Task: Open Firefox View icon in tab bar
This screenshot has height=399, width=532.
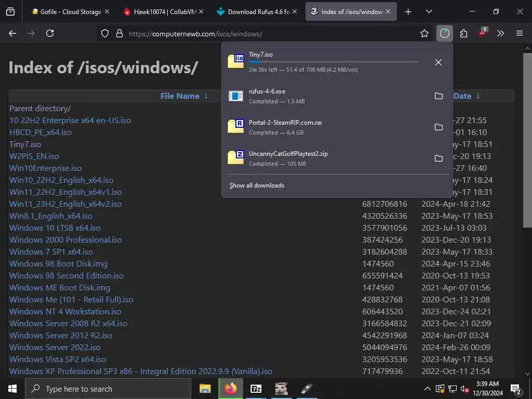Action: point(10,12)
